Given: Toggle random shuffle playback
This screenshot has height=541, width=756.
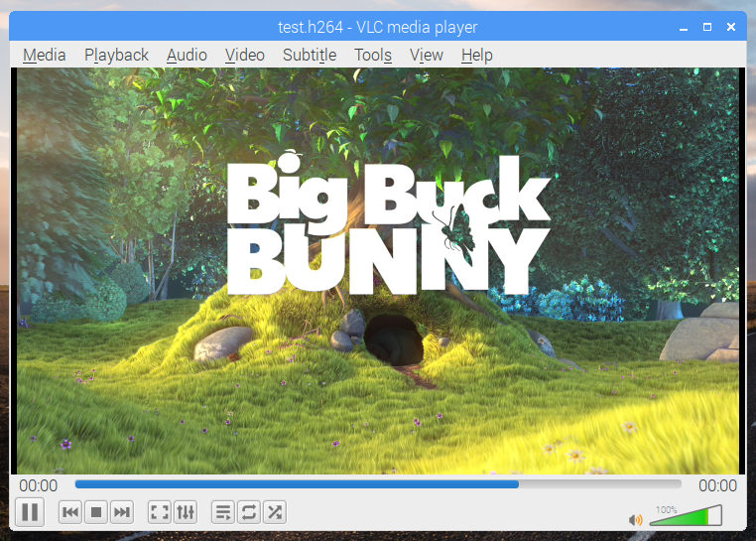Looking at the screenshot, I should (x=275, y=512).
